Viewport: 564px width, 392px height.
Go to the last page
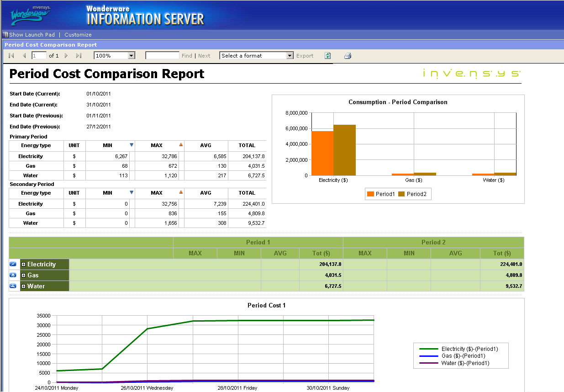point(78,55)
